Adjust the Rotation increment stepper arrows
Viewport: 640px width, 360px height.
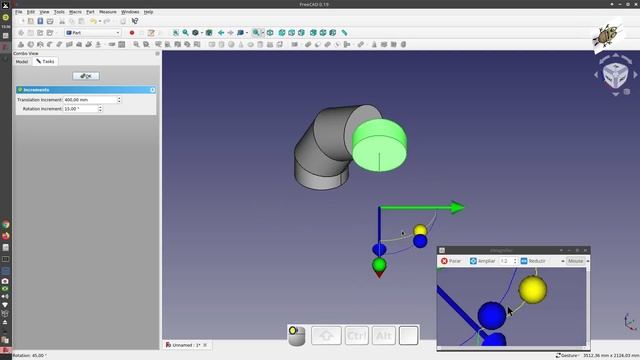click(x=100, y=109)
